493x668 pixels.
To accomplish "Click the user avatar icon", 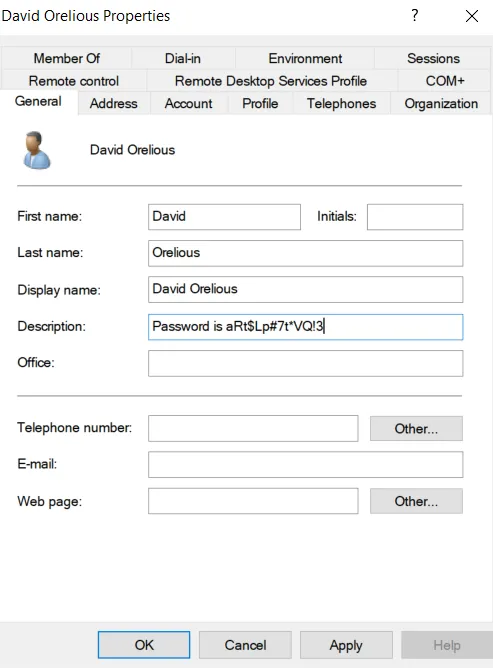I will click(37, 150).
